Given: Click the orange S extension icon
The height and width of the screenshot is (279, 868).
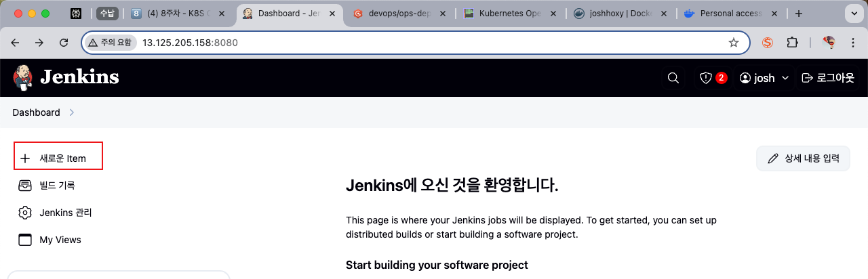Looking at the screenshot, I should 768,43.
